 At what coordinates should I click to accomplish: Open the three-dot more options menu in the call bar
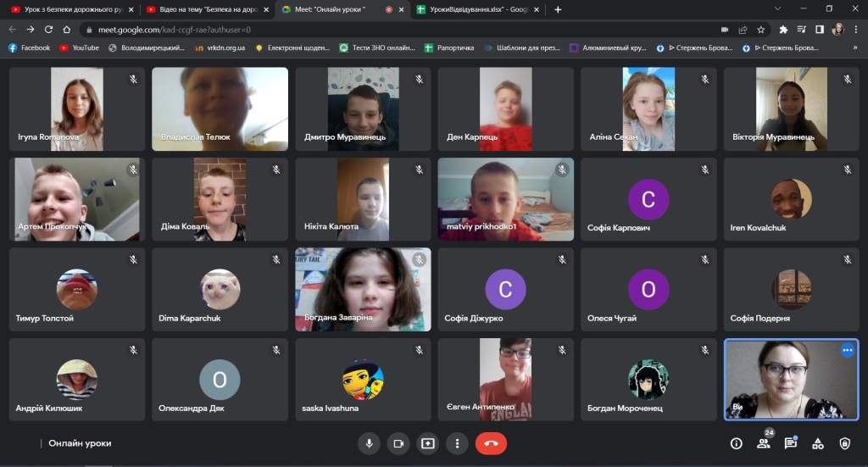pos(457,443)
